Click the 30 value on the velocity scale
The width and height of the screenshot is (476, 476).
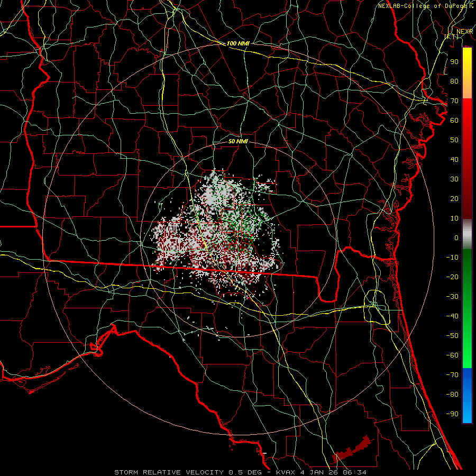454,179
